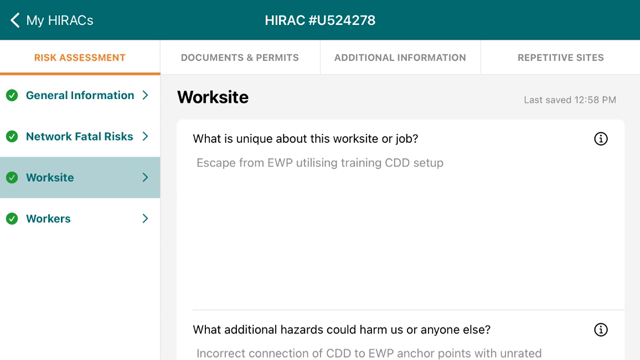The image size is (640, 360).
Task: Click the additional hazards question text
Action: point(342,329)
